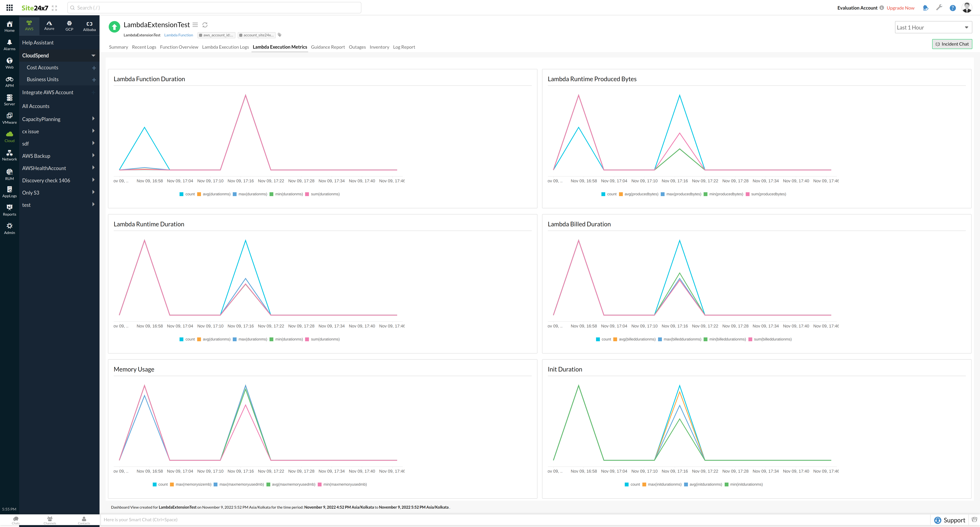This screenshot has height=527, width=980.
Task: Open the hamburger menu next to LambdaExtensionTest
Action: click(x=195, y=25)
